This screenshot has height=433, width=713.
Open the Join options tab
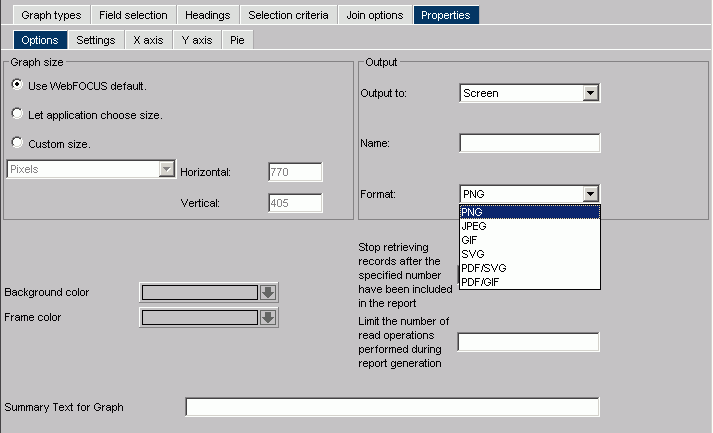pyautogui.click(x=375, y=15)
